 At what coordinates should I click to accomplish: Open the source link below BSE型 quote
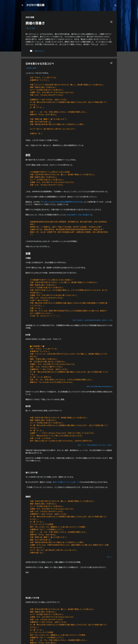pos(99,387)
